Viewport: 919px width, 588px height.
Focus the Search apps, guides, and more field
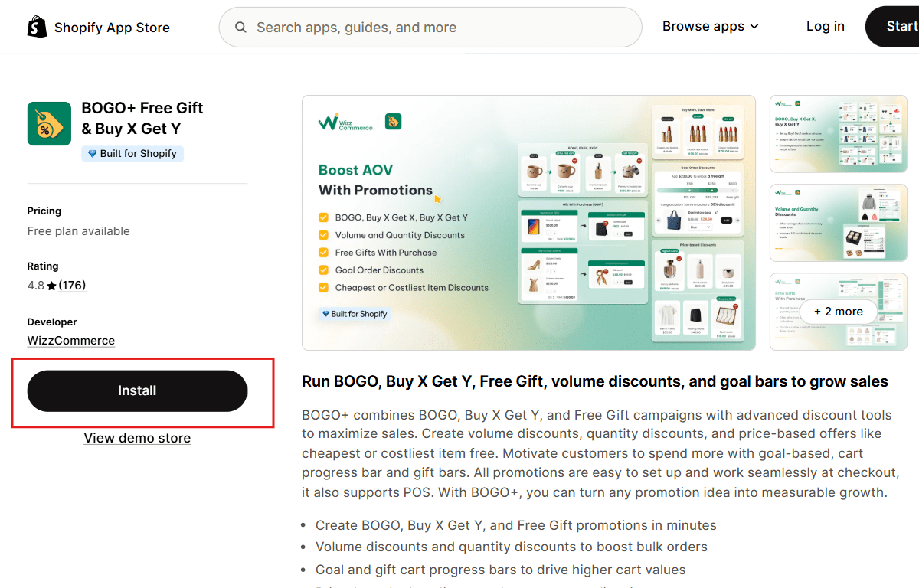coord(430,28)
